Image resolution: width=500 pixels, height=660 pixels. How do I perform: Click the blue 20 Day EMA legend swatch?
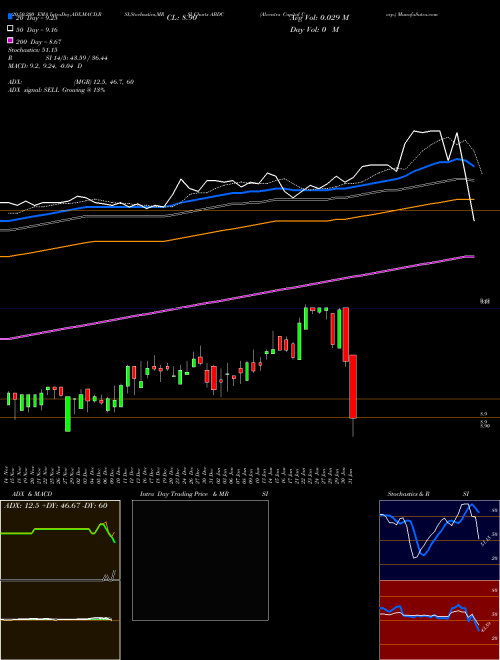[10, 18]
